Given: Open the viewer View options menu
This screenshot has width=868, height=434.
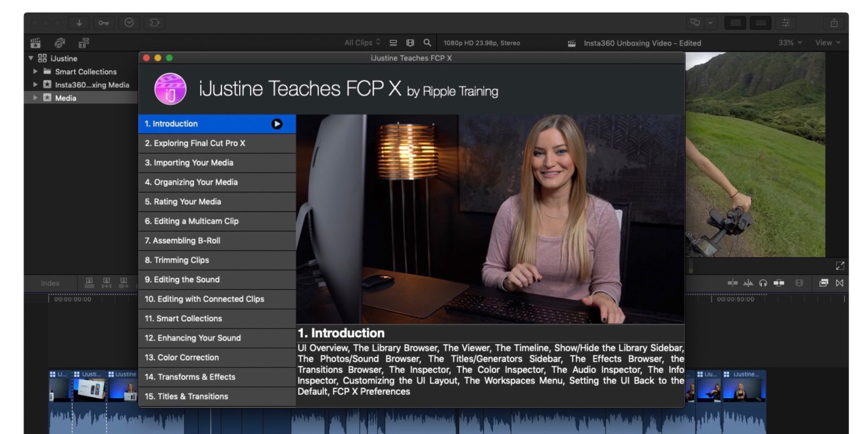Looking at the screenshot, I should click(827, 43).
